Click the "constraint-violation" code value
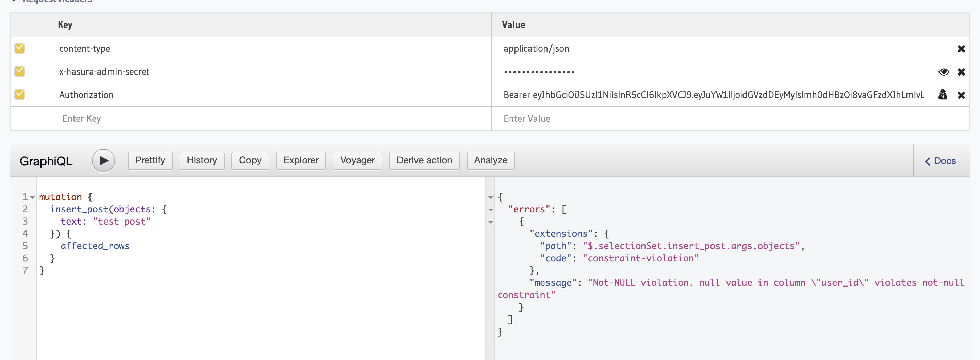Image resolution: width=980 pixels, height=360 pixels. [640, 258]
